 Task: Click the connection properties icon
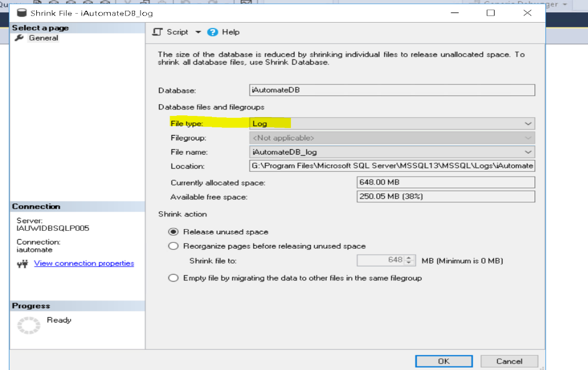[23, 264]
